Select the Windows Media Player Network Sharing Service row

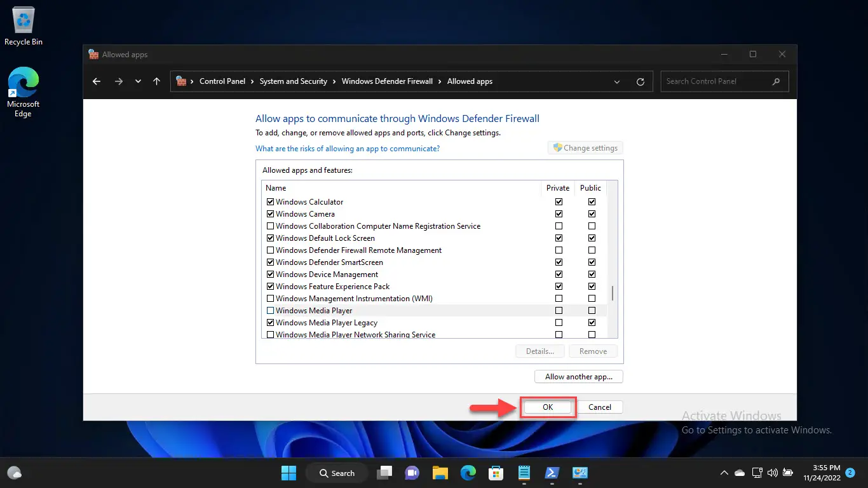pos(434,335)
